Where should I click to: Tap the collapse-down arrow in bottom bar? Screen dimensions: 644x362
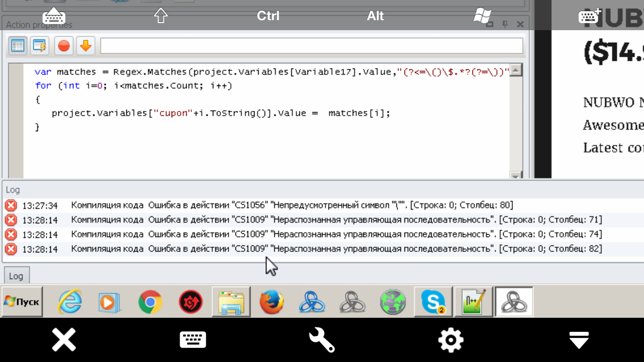coord(579,340)
